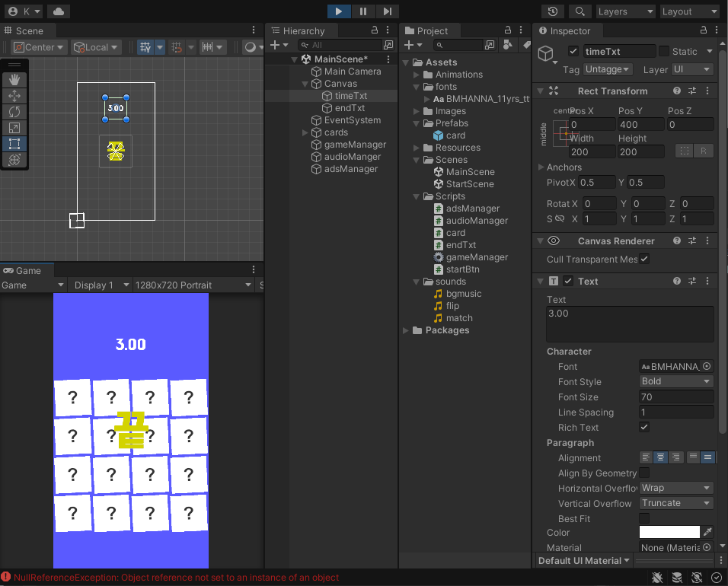Click the Play button
The image size is (728, 586).
339,11
